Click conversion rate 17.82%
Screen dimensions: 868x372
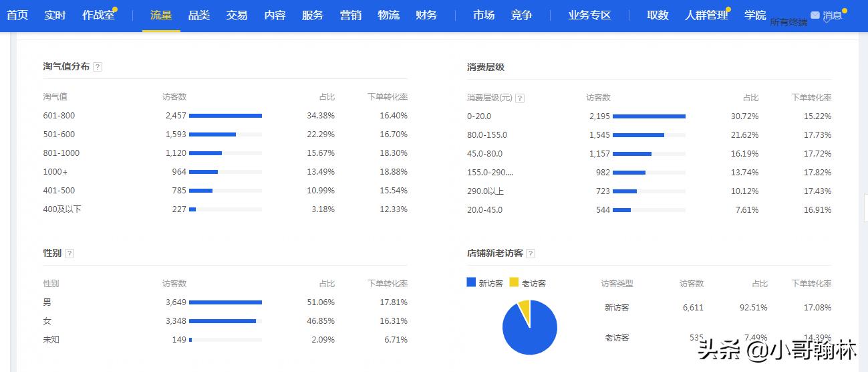pos(818,173)
